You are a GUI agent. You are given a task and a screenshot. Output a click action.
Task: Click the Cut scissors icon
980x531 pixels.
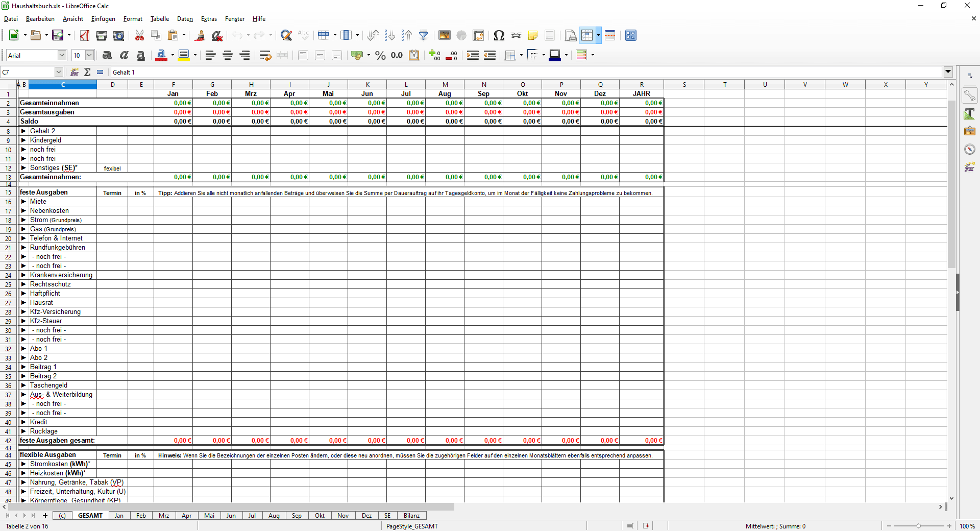[x=139, y=35]
